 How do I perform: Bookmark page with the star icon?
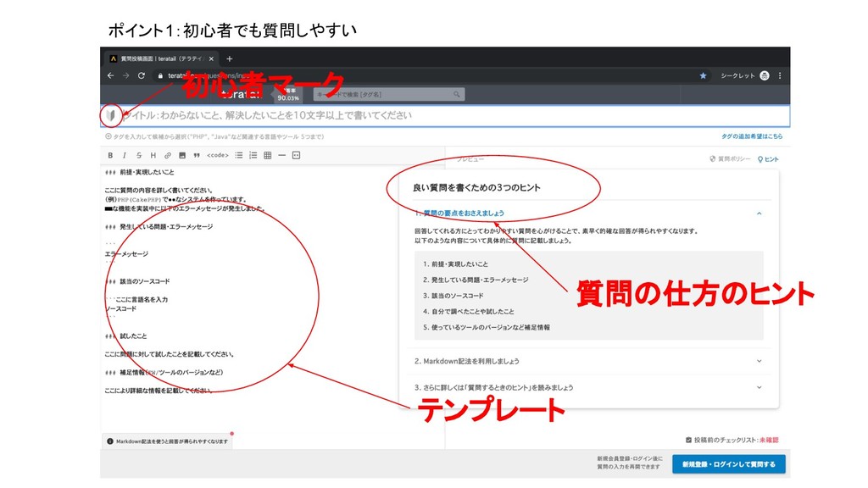pyautogui.click(x=703, y=75)
